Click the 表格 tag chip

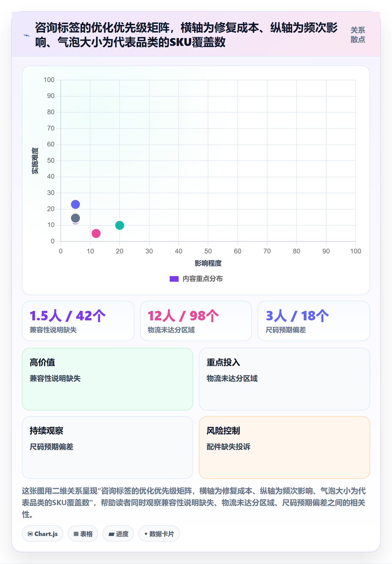pos(83,534)
